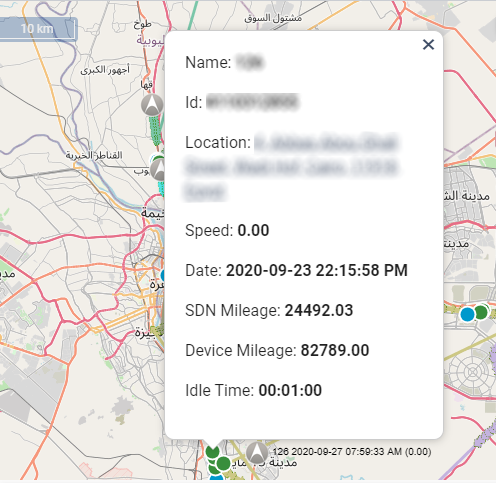The width and height of the screenshot is (496, 483).
Task: Click the green dot beside the blue dot on right
Action: (x=481, y=312)
